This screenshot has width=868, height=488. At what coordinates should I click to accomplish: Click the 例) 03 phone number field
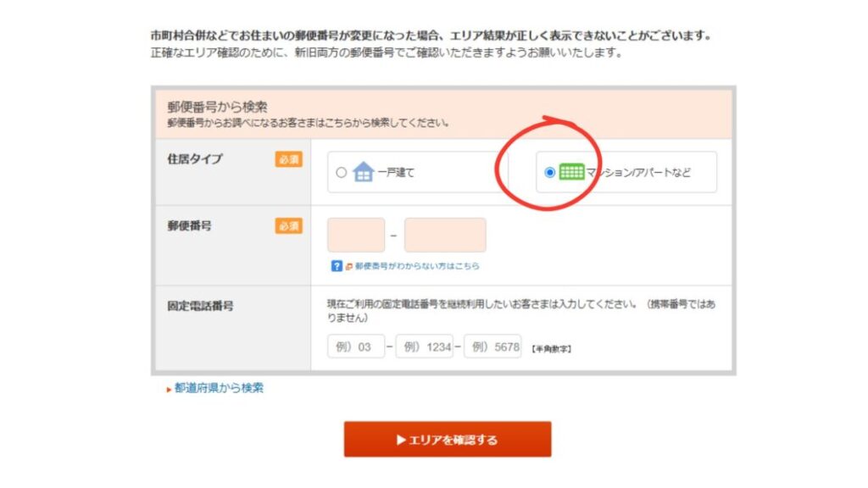pos(356,347)
